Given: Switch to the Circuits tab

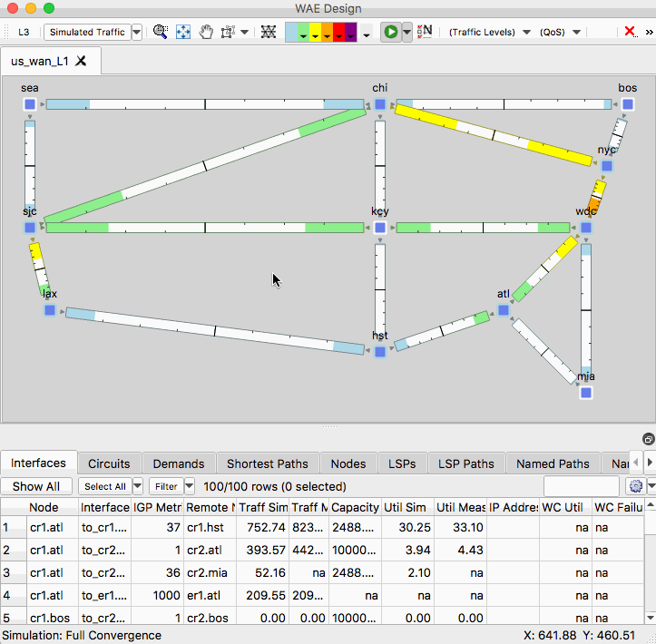Looking at the screenshot, I should 109,463.
